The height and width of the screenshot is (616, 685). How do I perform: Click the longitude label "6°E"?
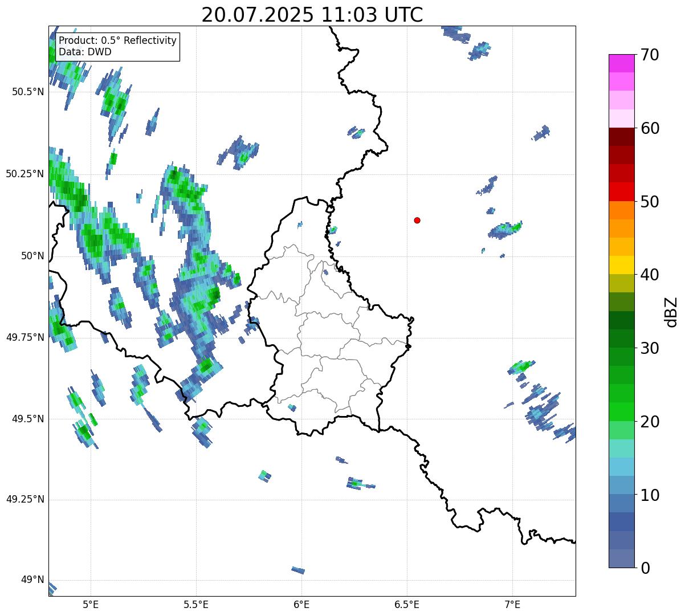(x=301, y=605)
